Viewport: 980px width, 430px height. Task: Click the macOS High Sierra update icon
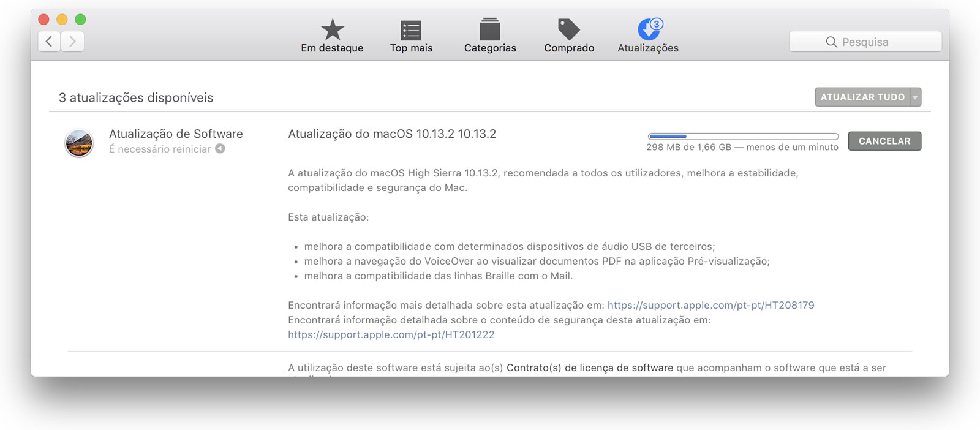coord(79,143)
